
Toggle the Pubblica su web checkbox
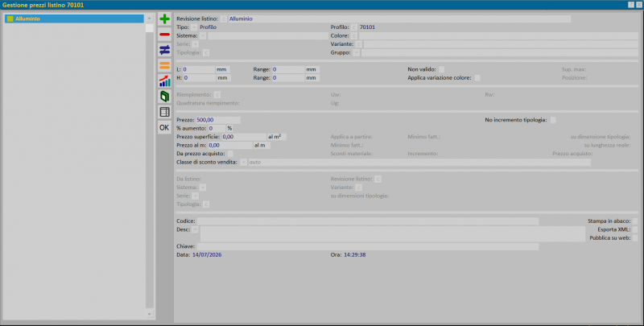635,238
